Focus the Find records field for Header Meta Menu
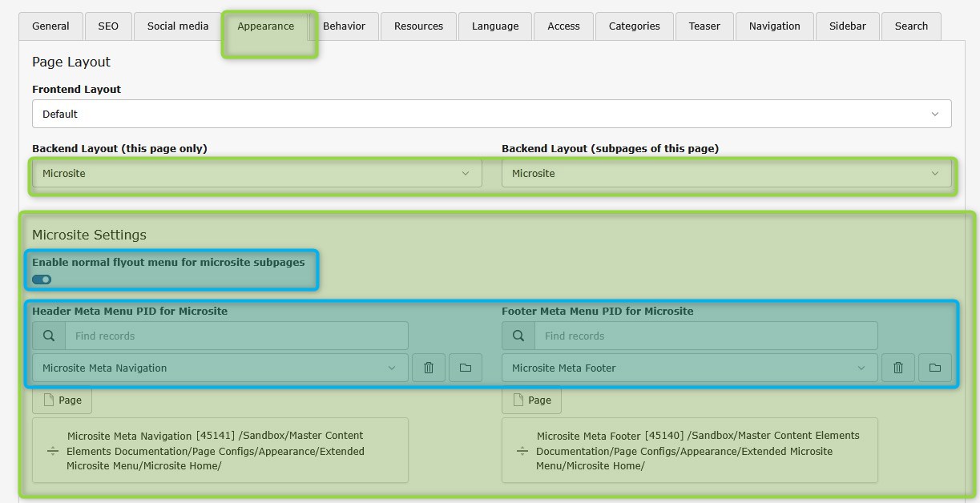Viewport: 980px width, 503px height. tap(236, 336)
